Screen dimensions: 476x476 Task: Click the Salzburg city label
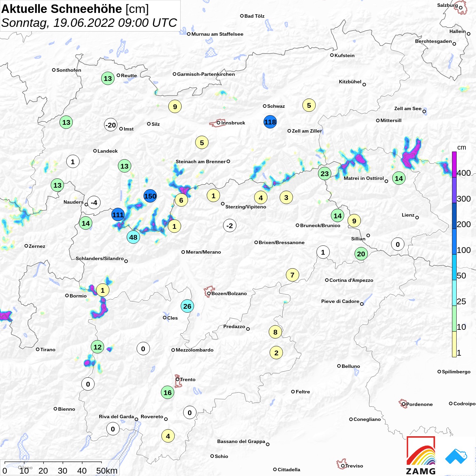click(x=447, y=5)
